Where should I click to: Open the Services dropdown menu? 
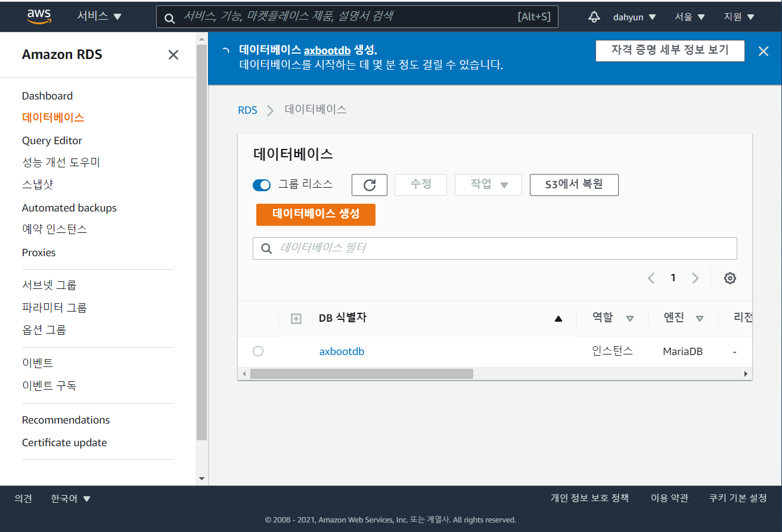(x=100, y=17)
